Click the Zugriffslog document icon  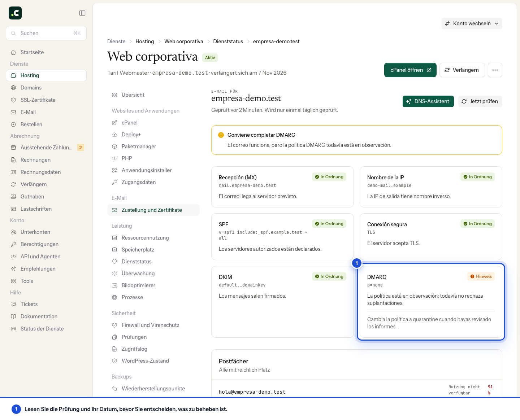point(114,349)
